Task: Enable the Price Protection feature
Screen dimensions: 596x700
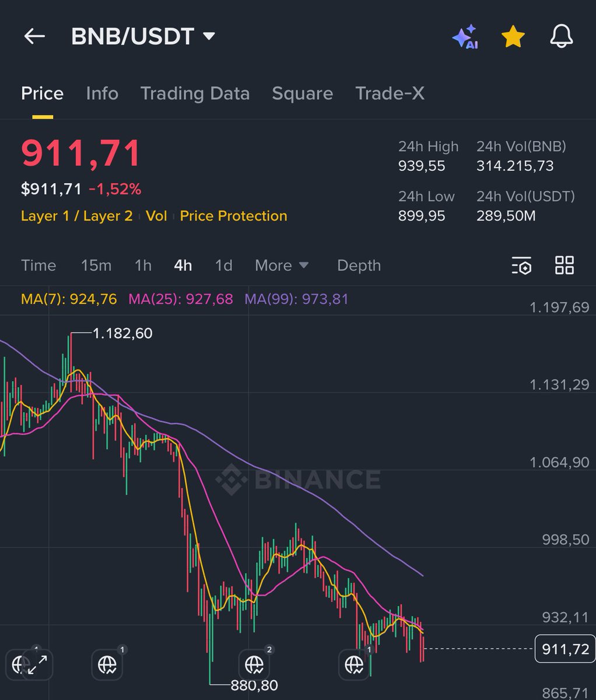Action: point(233,216)
